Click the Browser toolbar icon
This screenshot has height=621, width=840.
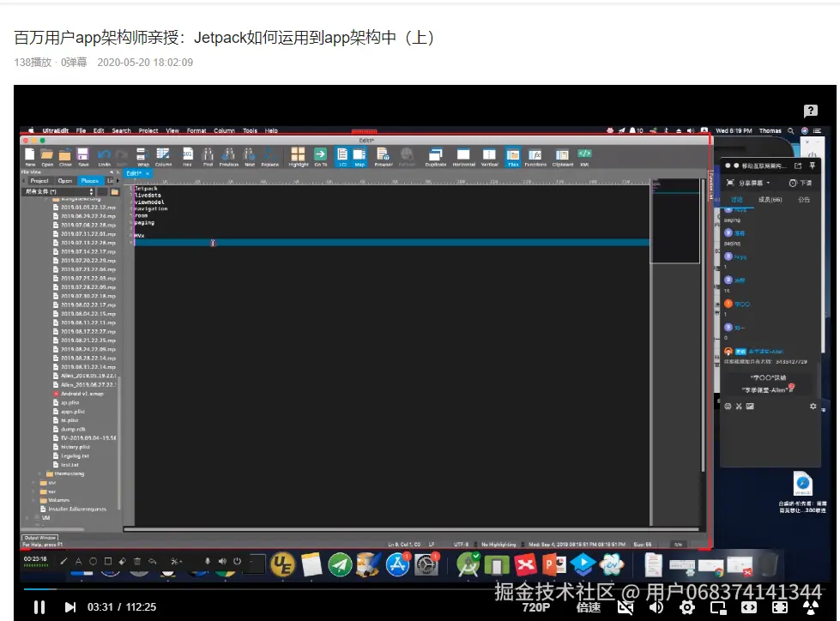click(x=383, y=156)
